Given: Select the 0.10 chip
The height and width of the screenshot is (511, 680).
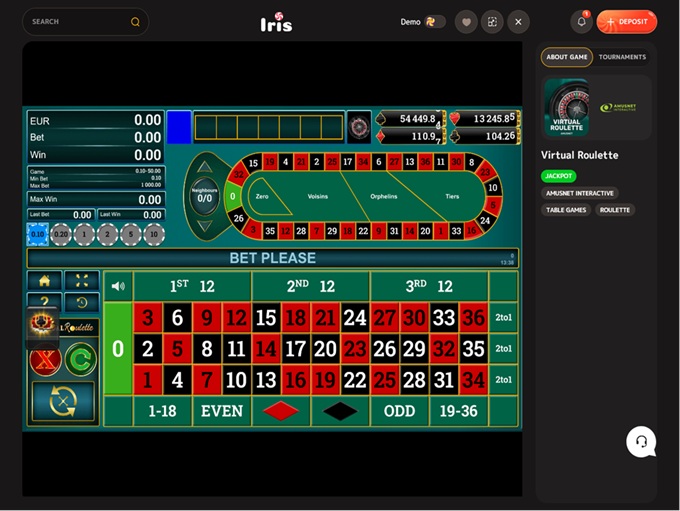Looking at the screenshot, I should coord(38,234).
